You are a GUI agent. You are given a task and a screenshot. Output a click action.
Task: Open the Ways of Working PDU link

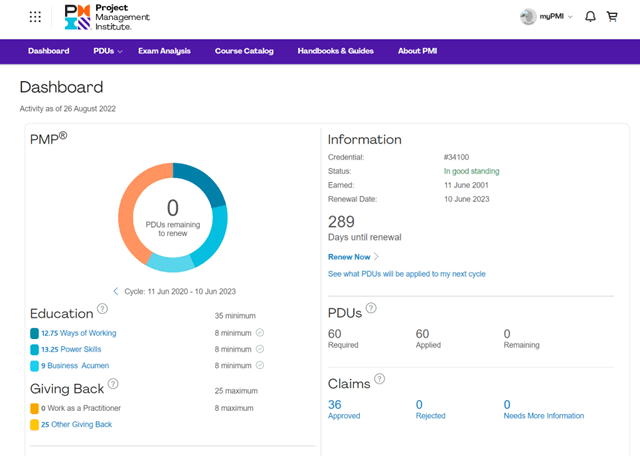pos(78,333)
